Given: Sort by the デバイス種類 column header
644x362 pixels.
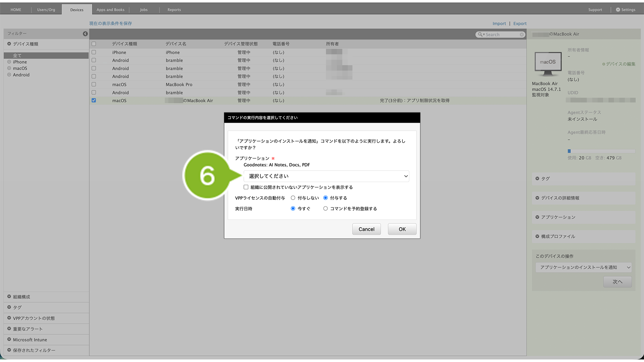Looking at the screenshot, I should click(x=125, y=44).
